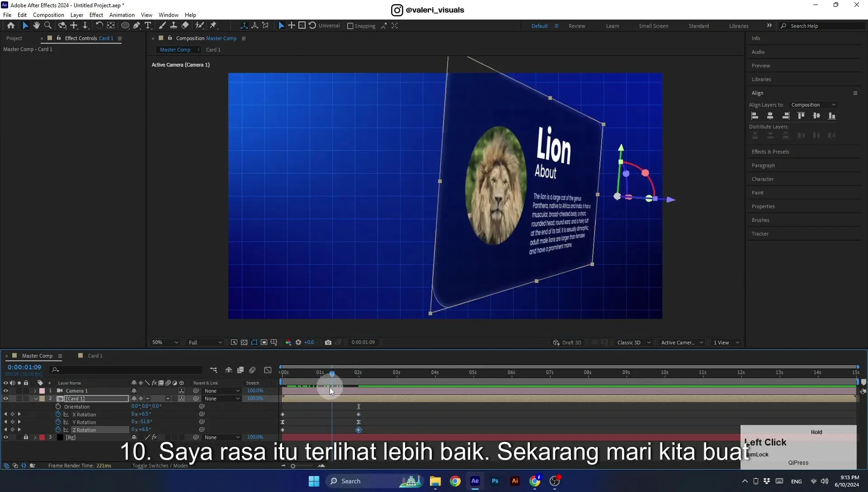Image resolution: width=868 pixels, height=492 pixels.
Task: Enable the Snapping checkbox
Action: point(350,26)
